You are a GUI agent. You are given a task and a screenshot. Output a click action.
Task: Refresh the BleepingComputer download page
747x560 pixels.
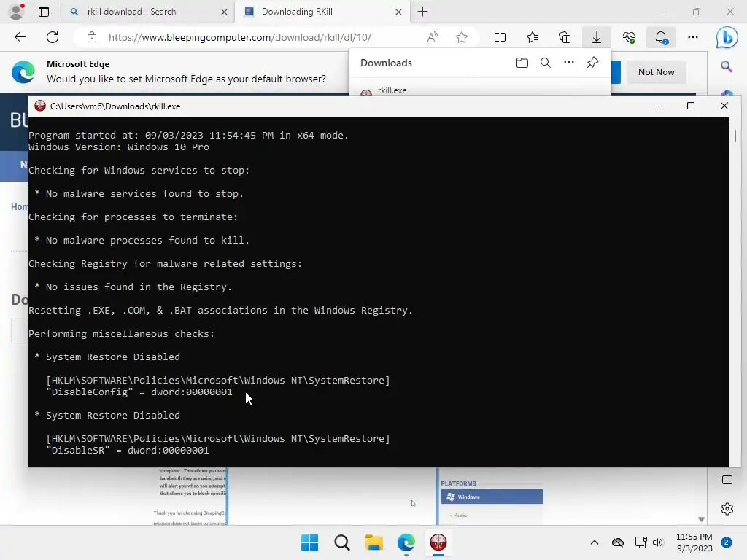[x=53, y=37]
